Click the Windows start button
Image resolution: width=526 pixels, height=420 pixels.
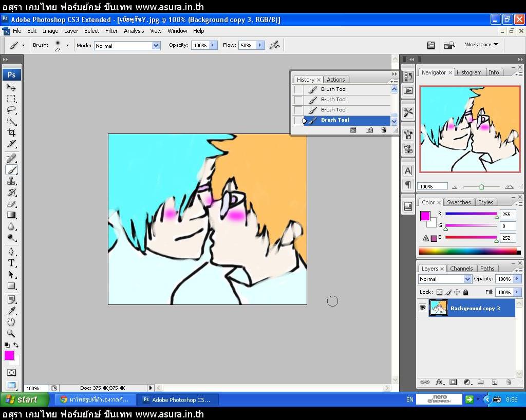pos(25,399)
